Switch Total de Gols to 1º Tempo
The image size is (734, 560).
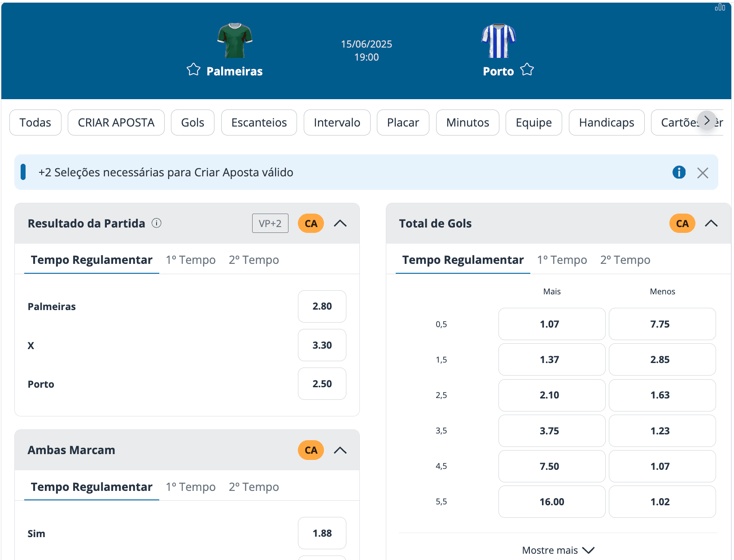[562, 260]
